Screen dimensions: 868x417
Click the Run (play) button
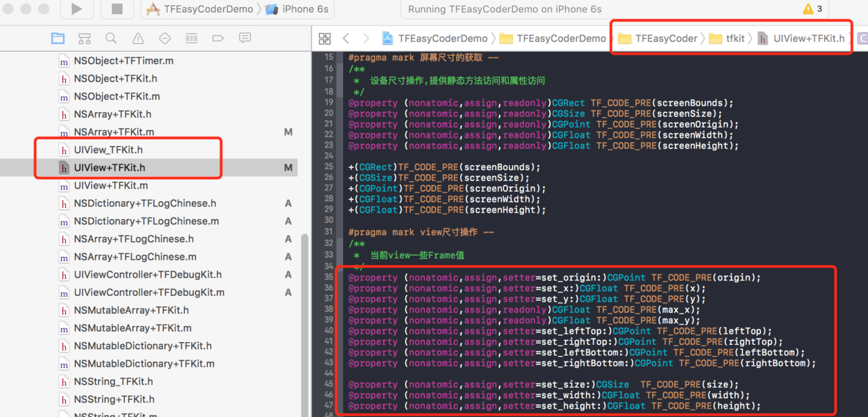point(76,9)
